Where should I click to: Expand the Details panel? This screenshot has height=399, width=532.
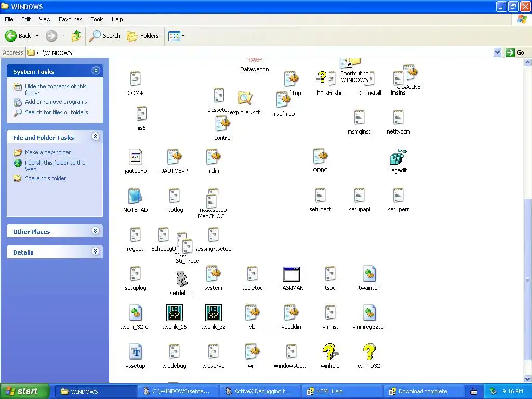click(x=96, y=251)
